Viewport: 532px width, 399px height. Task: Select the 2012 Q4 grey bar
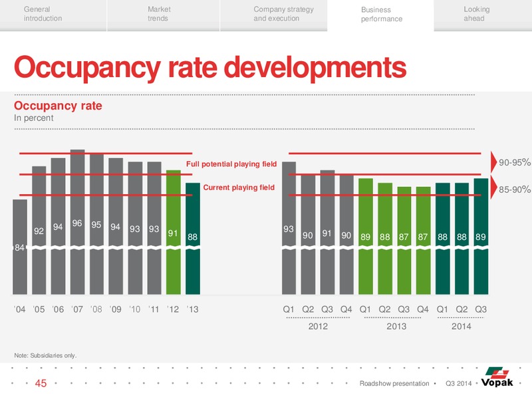(x=346, y=234)
